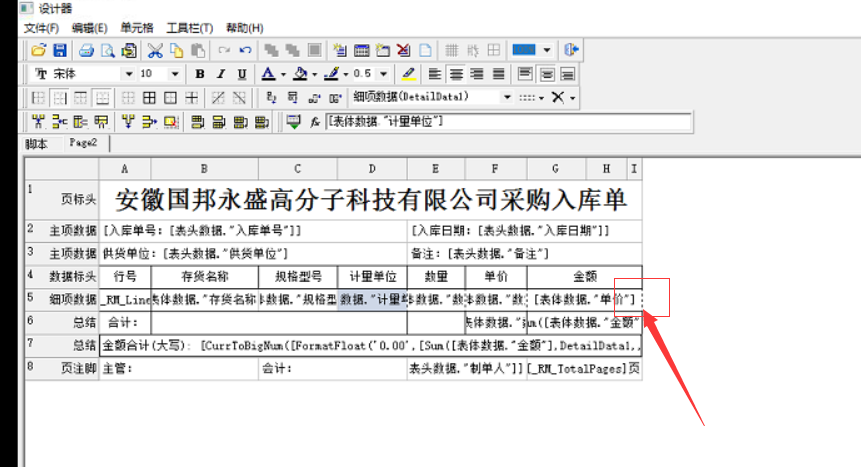The width and height of the screenshot is (861, 467).
Task: Align cell text vertically to middle
Action: [546, 74]
